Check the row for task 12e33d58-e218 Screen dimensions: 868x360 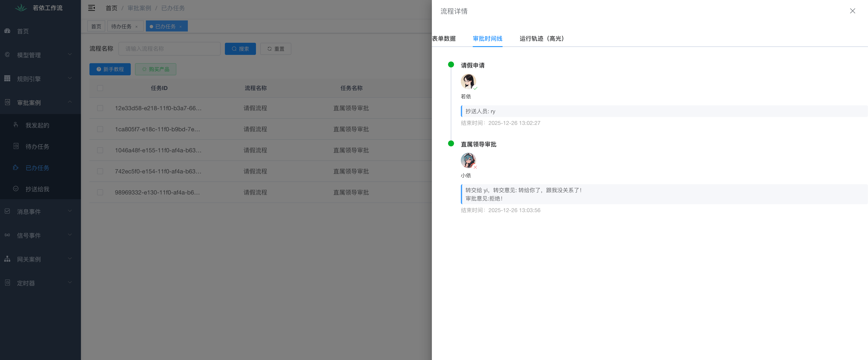click(100, 108)
